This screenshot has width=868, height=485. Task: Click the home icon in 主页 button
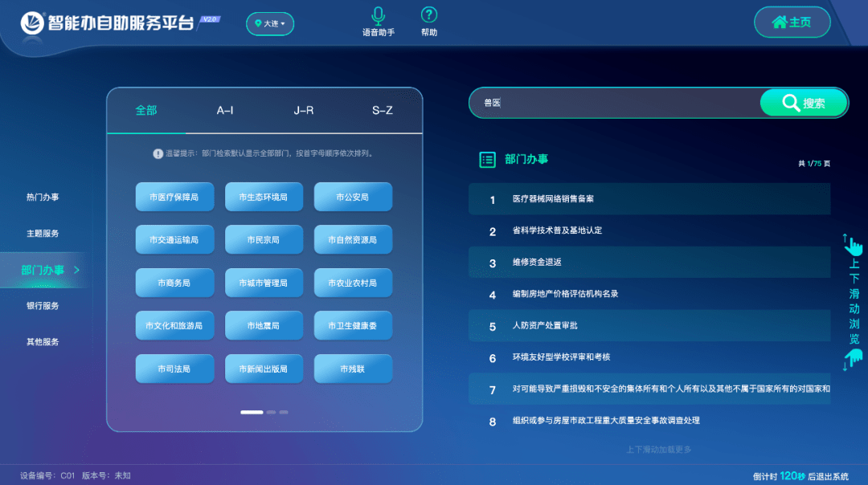click(x=779, y=22)
